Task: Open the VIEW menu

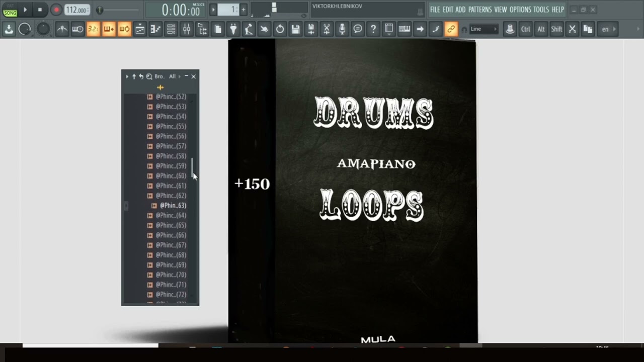Action: (x=501, y=10)
